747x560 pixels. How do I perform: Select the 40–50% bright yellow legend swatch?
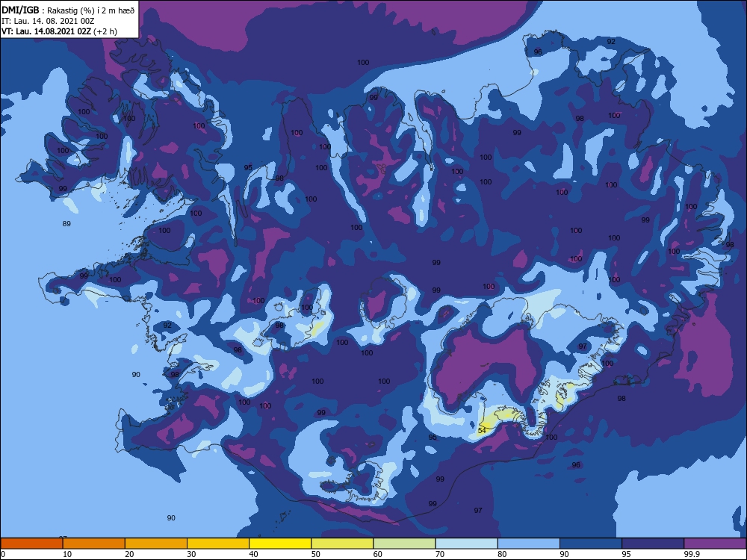[280, 544]
